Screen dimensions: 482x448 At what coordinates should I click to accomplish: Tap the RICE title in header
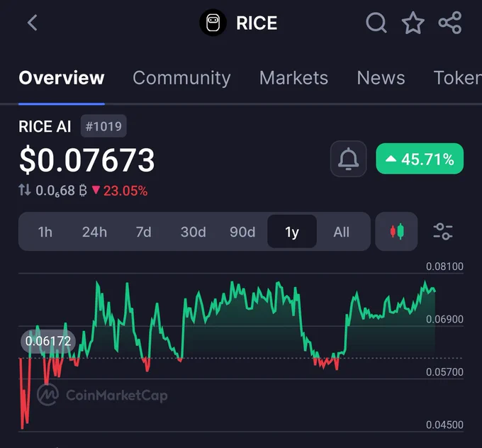click(257, 23)
